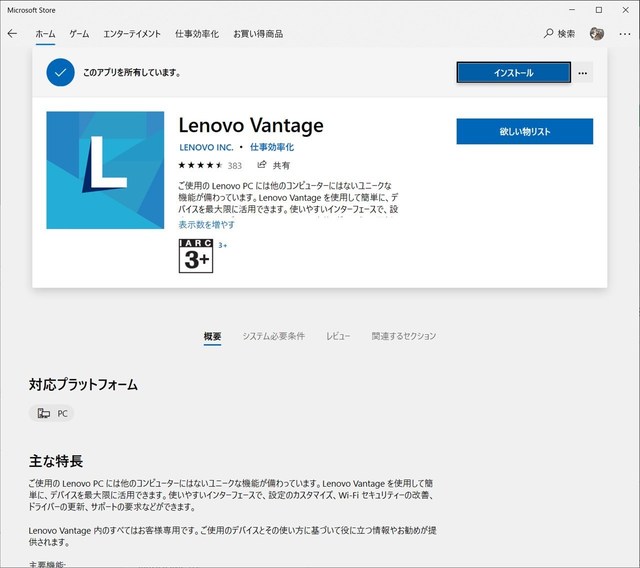Add to 欲しい物リスト
This screenshot has width=640, height=568.
(524, 131)
